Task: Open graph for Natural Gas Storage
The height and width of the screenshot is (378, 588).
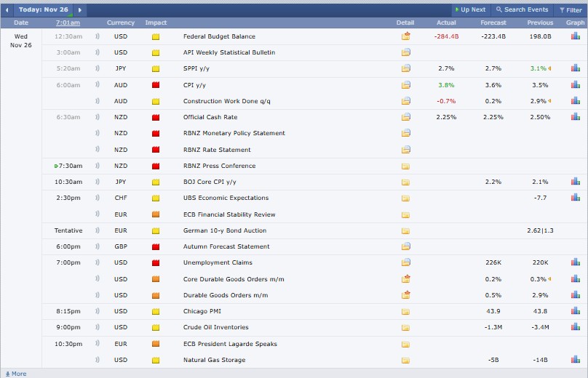Action: pyautogui.click(x=575, y=360)
